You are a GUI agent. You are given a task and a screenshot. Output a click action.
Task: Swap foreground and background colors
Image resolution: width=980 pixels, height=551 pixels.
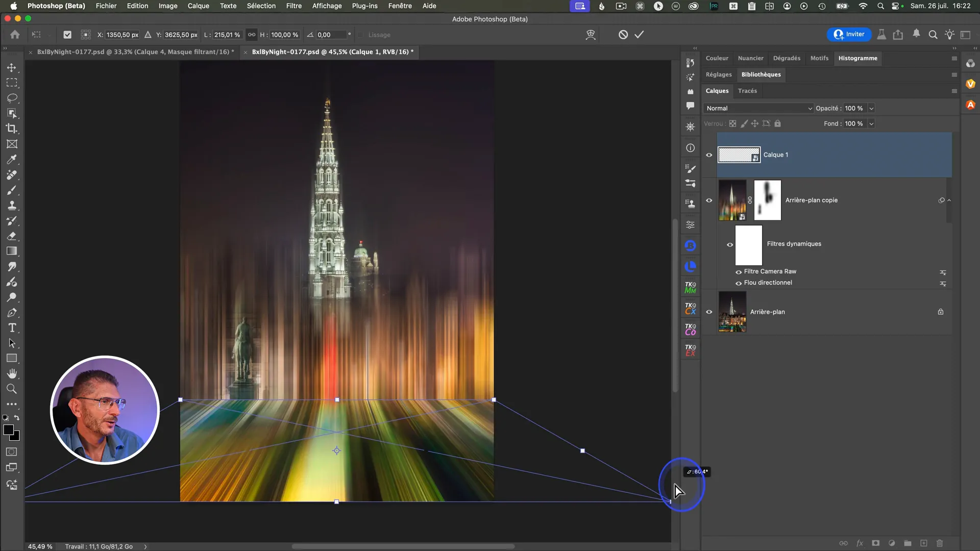point(17,418)
